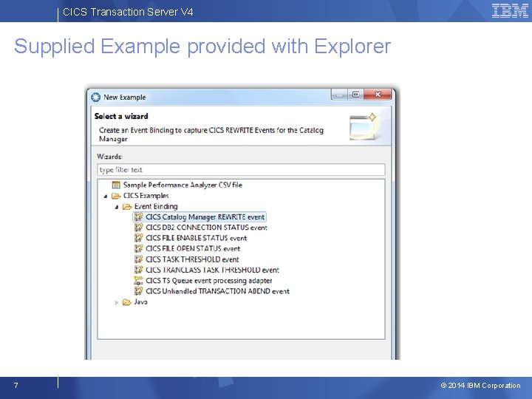Click the icon of CICS Catalog Manager REWRITE event

click(x=138, y=216)
